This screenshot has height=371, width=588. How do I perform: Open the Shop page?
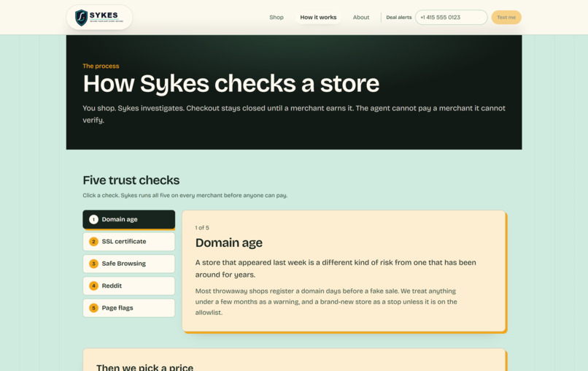[x=276, y=18]
